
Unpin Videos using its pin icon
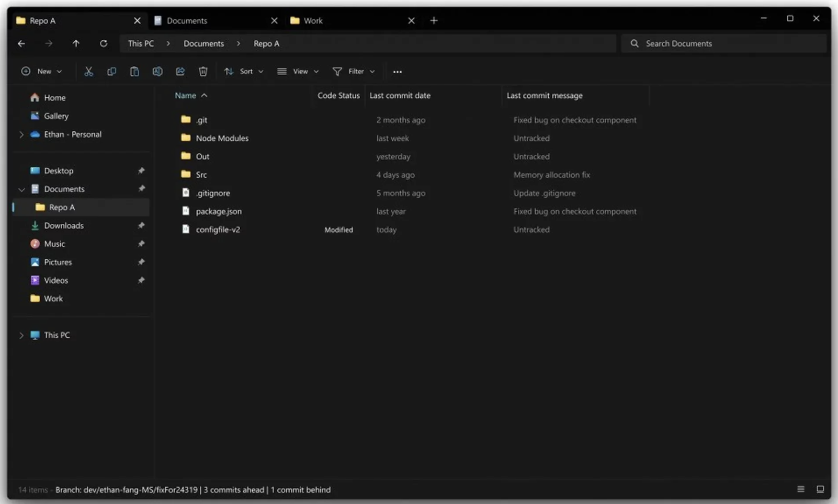(x=141, y=280)
